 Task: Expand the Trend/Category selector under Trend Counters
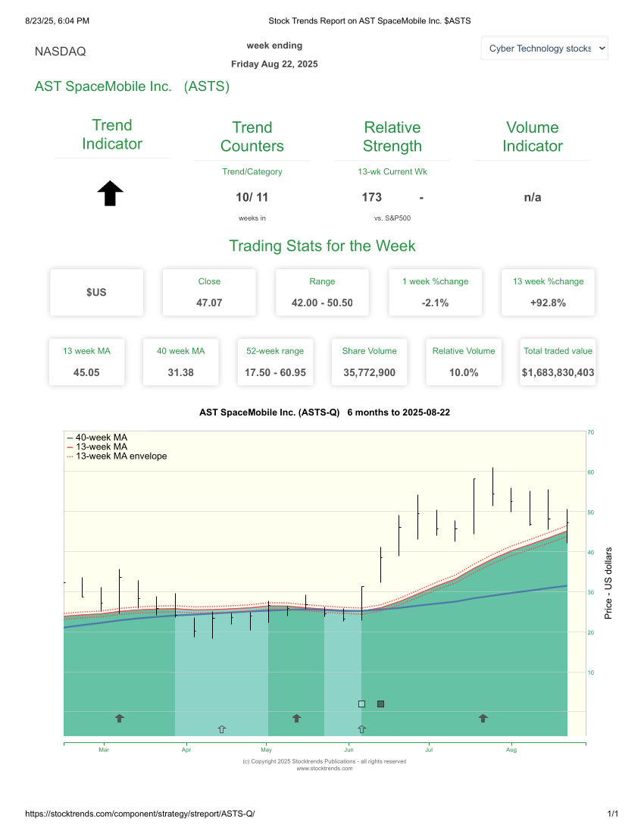point(252,171)
